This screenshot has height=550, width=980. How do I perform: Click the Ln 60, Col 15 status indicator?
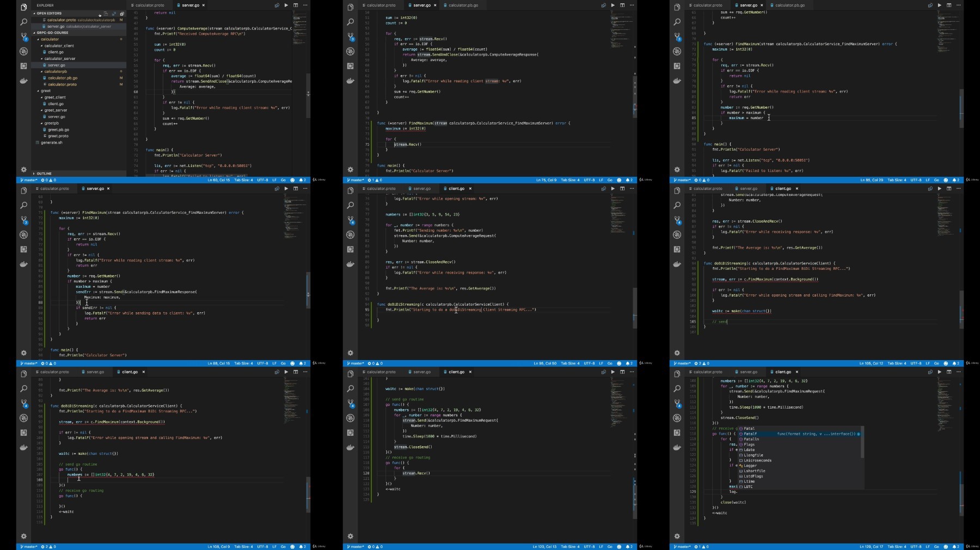click(218, 180)
